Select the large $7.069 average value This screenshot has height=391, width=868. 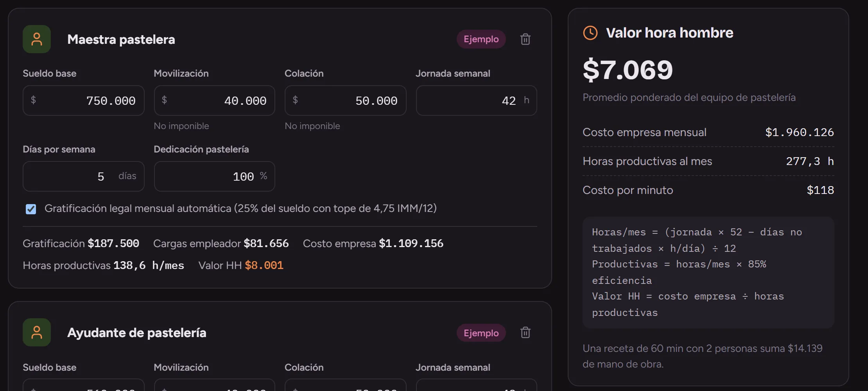[x=628, y=70]
